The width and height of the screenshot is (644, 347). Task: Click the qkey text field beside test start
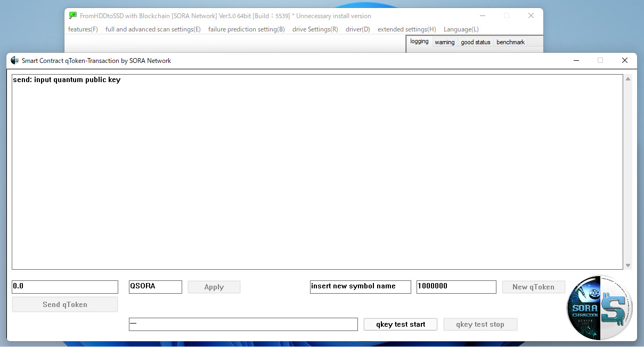click(x=243, y=324)
